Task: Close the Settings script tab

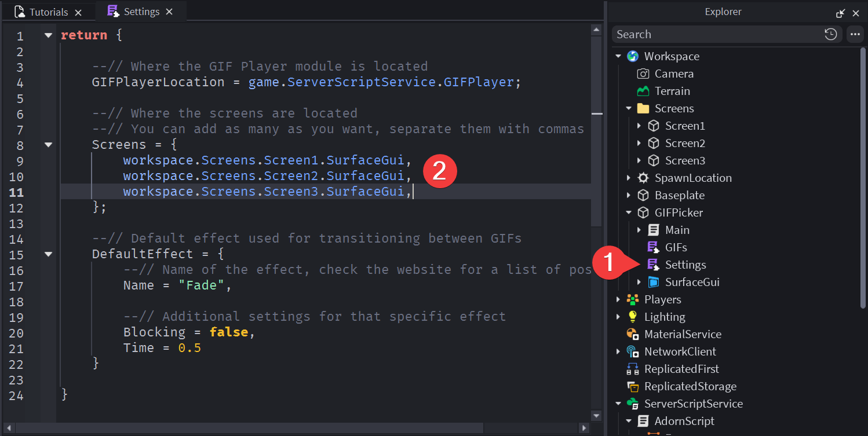Action: tap(169, 12)
